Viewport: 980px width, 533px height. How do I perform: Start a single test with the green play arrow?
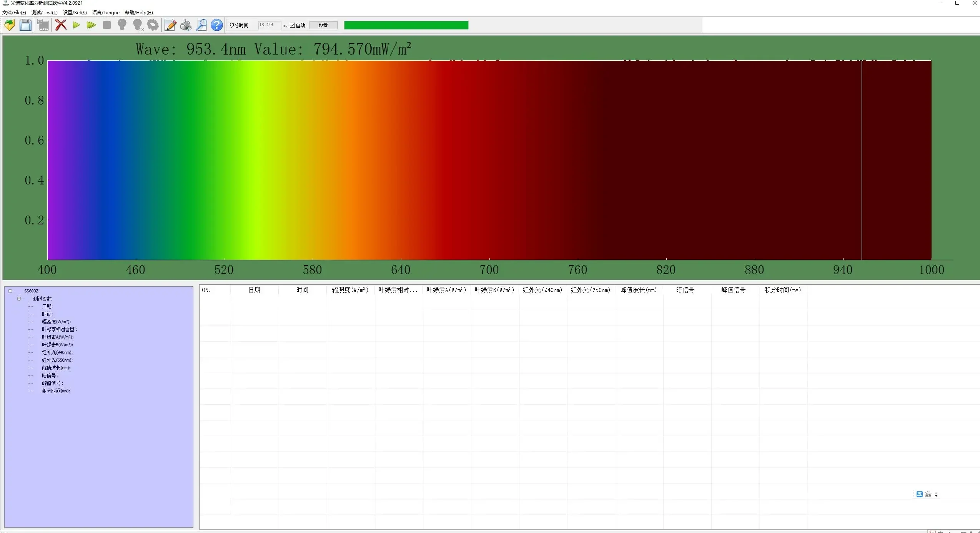76,25
